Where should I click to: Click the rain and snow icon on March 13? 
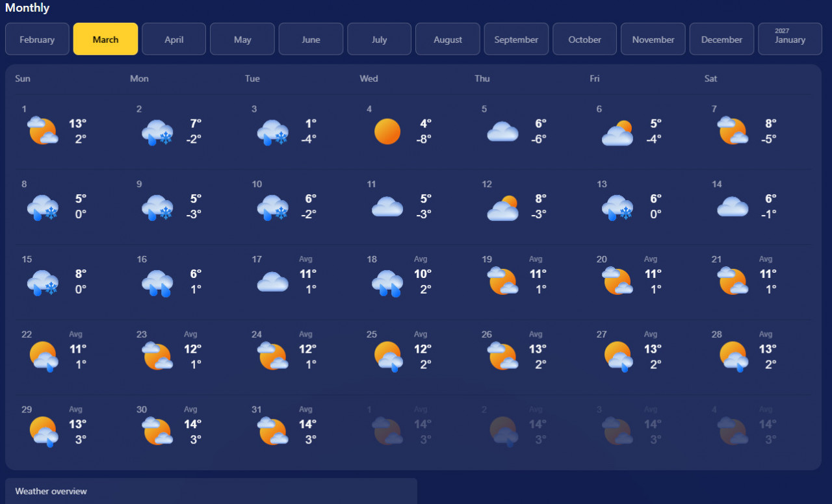pyautogui.click(x=617, y=208)
